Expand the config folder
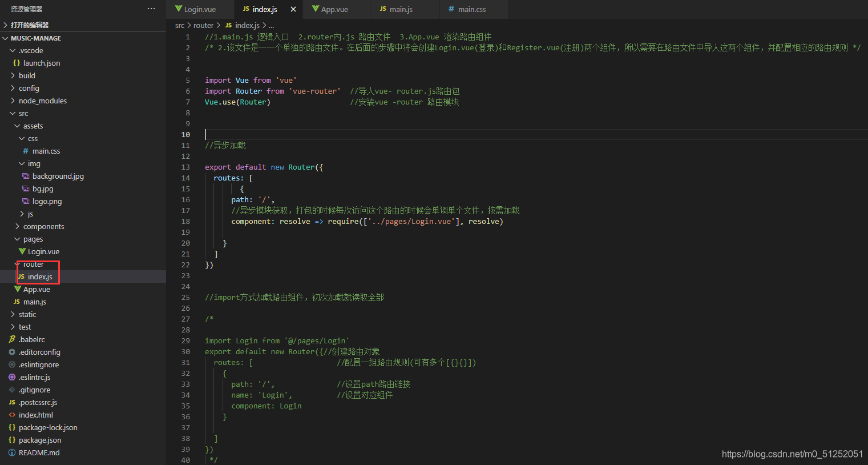The image size is (868, 465). [x=13, y=88]
